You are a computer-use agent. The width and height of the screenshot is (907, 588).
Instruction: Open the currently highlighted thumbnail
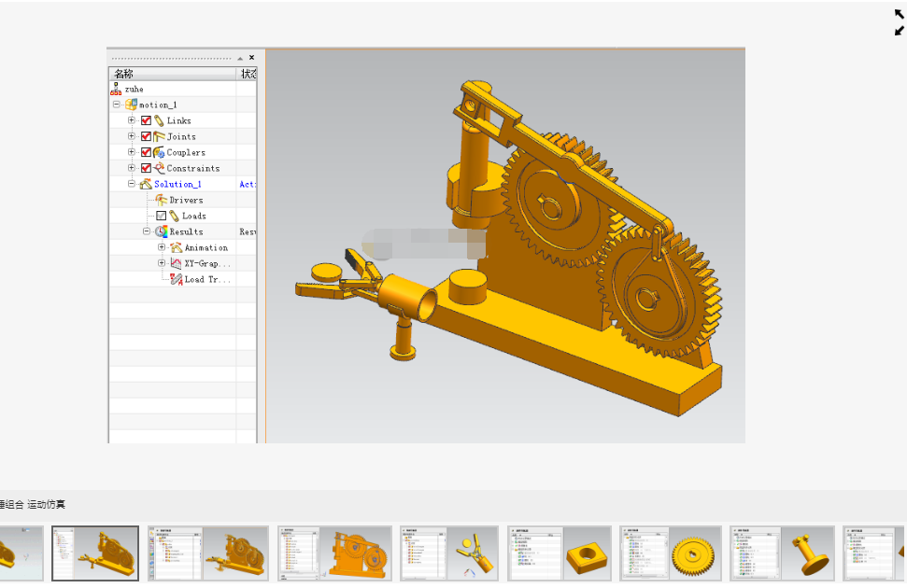click(x=95, y=553)
